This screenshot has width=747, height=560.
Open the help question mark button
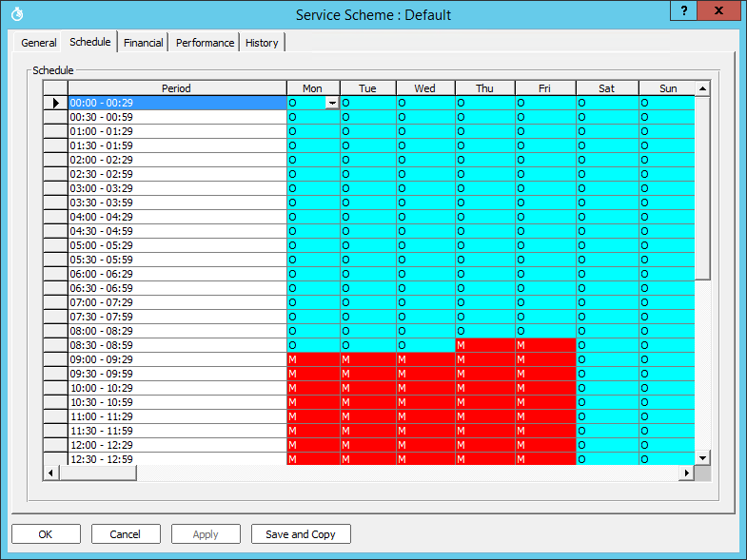pos(683,10)
